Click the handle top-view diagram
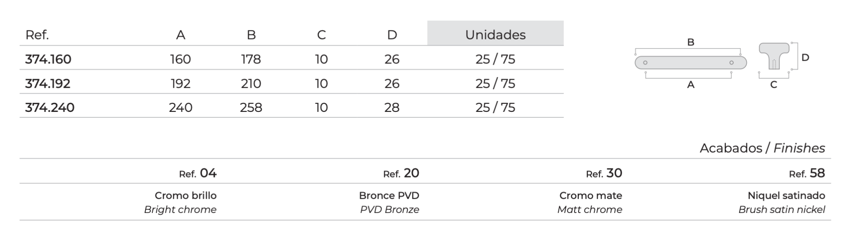Image resolution: width=868 pixels, height=231 pixels. (691, 63)
